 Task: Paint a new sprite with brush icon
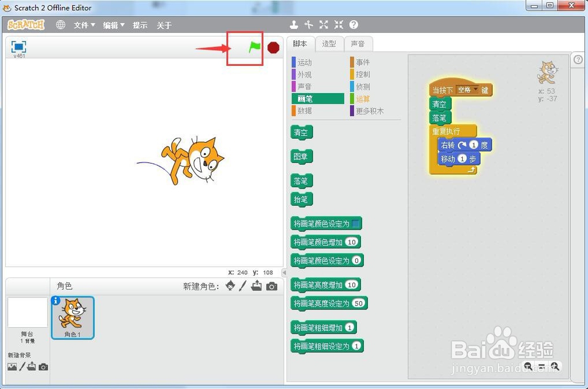(243, 286)
